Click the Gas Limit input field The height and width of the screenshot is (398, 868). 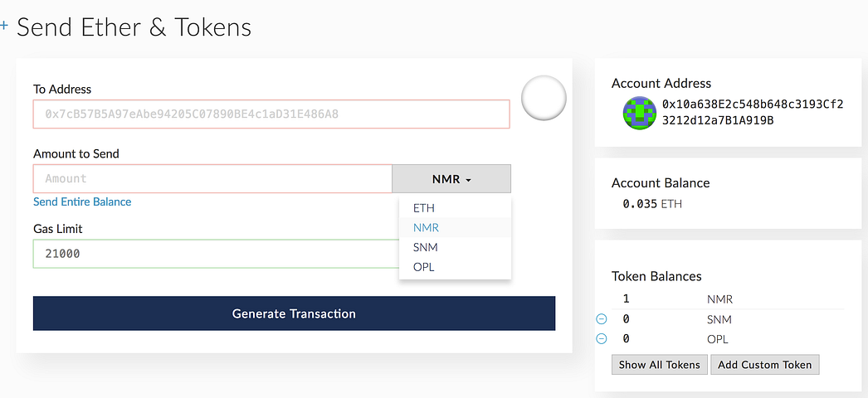(x=216, y=254)
